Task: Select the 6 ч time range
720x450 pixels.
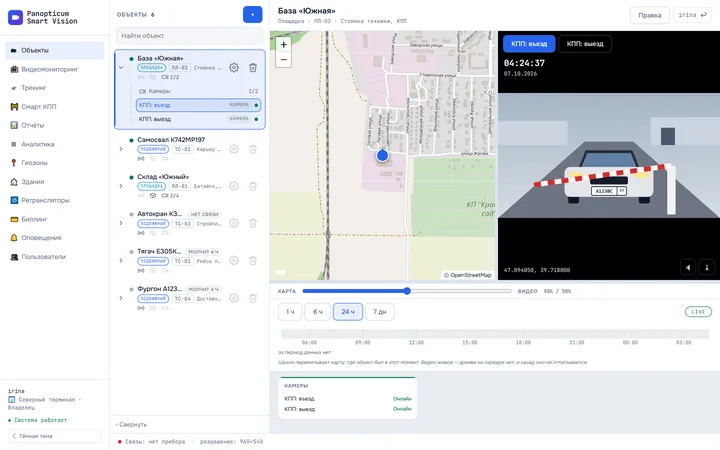Action: coord(318,312)
